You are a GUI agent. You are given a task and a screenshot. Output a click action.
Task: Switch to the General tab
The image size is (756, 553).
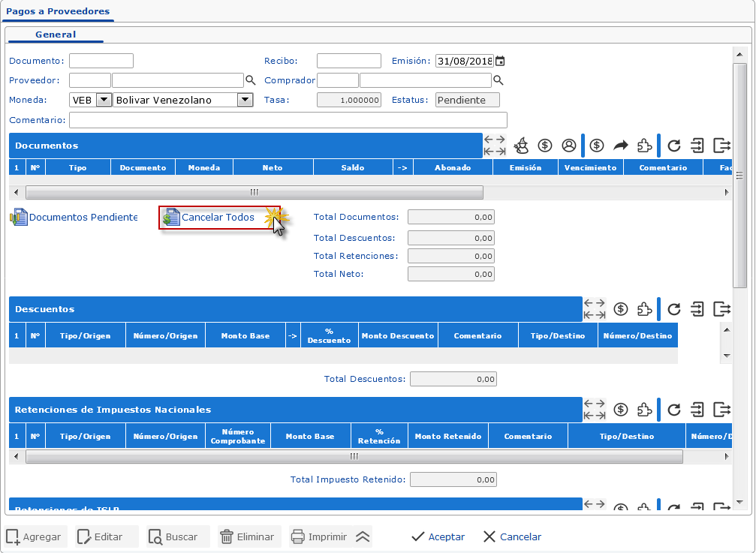56,35
